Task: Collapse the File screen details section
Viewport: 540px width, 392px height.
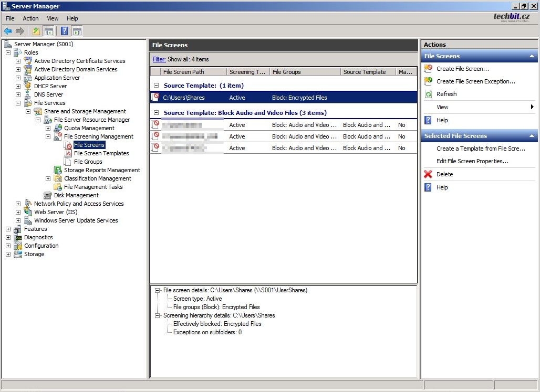Action: 158,290
